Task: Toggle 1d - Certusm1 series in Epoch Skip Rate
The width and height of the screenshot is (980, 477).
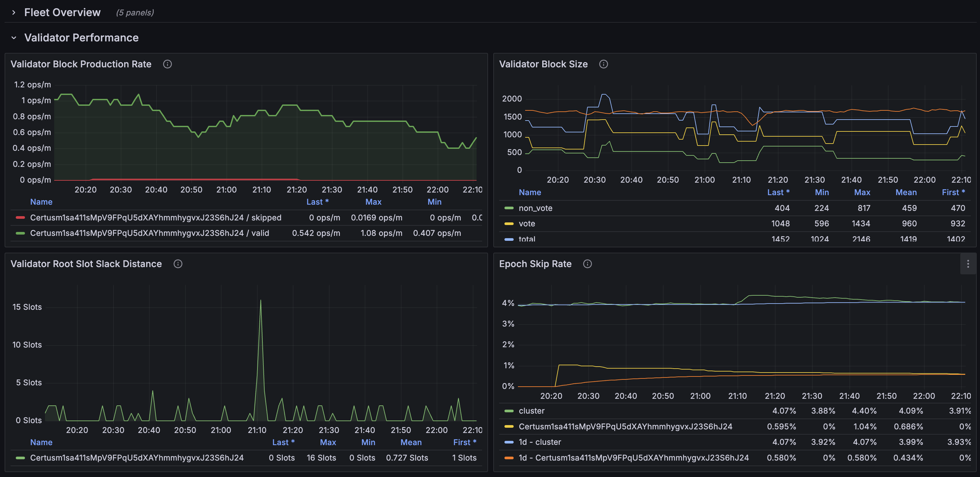Action: (634, 458)
